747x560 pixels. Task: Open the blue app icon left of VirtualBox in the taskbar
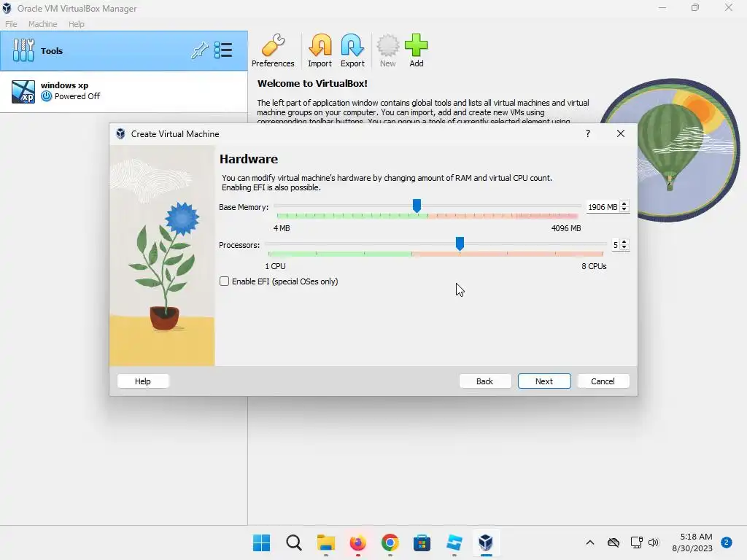[454, 542]
